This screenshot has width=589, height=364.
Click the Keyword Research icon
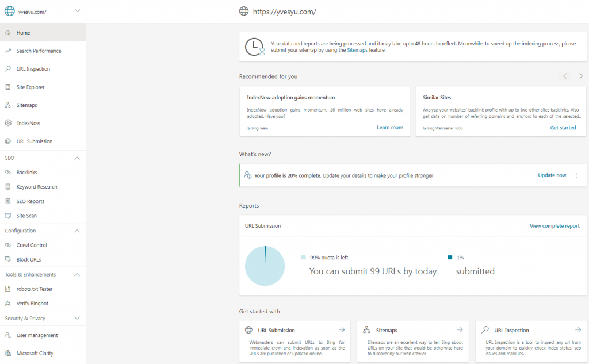[8, 187]
